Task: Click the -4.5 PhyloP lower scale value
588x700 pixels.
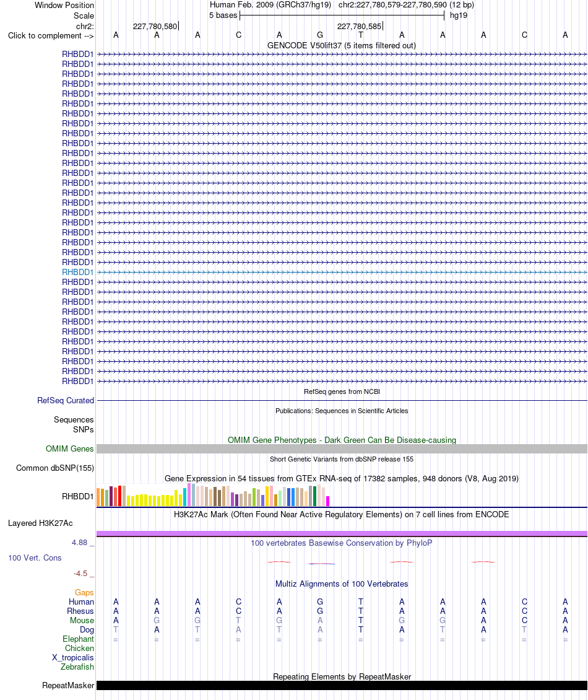Action: tap(80, 573)
